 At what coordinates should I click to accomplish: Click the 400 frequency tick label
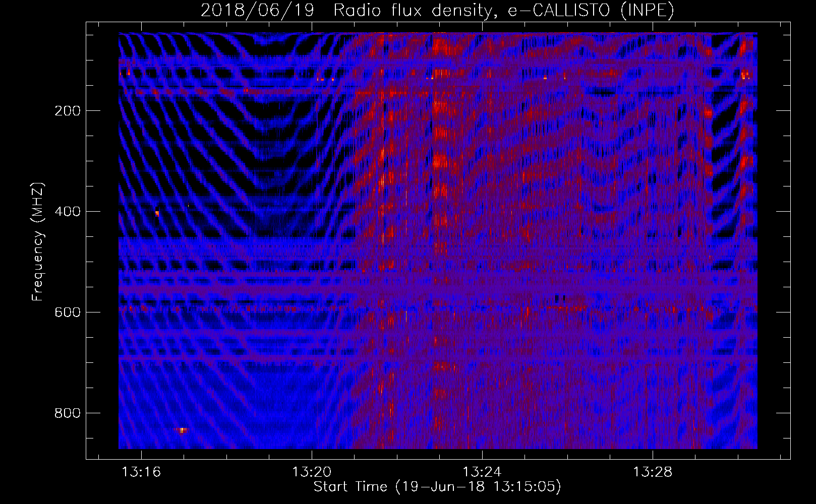[68, 212]
